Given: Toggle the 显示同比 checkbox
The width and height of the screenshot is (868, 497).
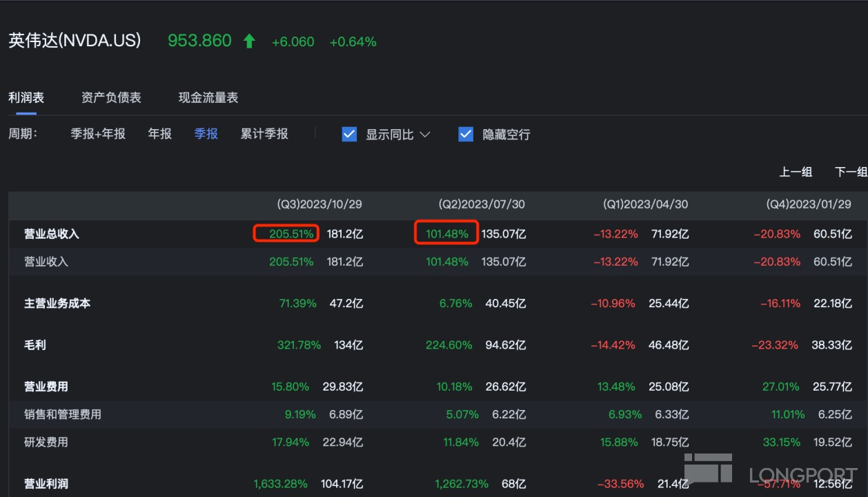Looking at the screenshot, I should point(349,134).
